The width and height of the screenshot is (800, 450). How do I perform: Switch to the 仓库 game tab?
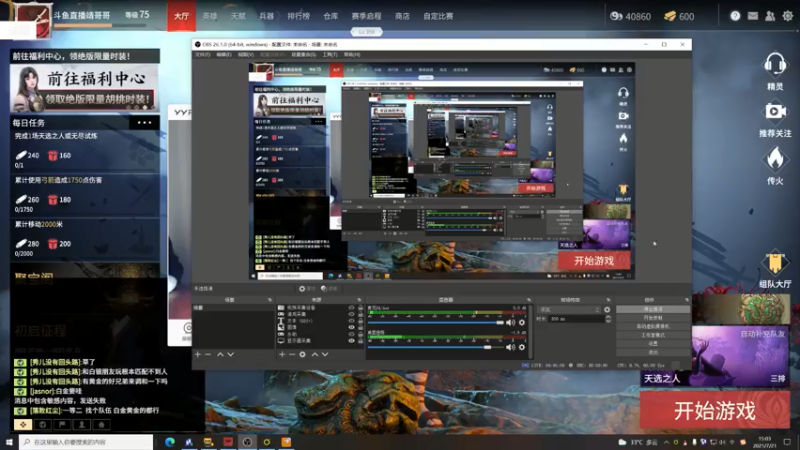click(x=331, y=16)
